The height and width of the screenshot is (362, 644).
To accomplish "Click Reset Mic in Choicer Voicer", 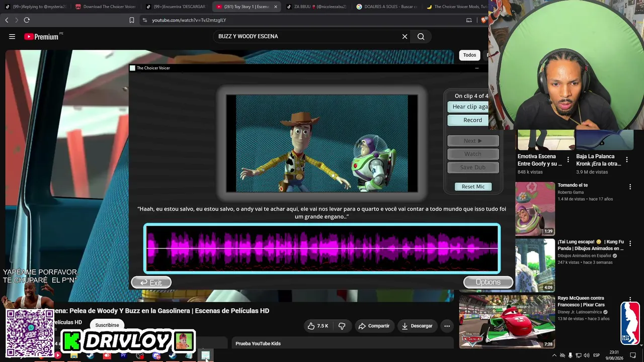I will [x=473, y=187].
